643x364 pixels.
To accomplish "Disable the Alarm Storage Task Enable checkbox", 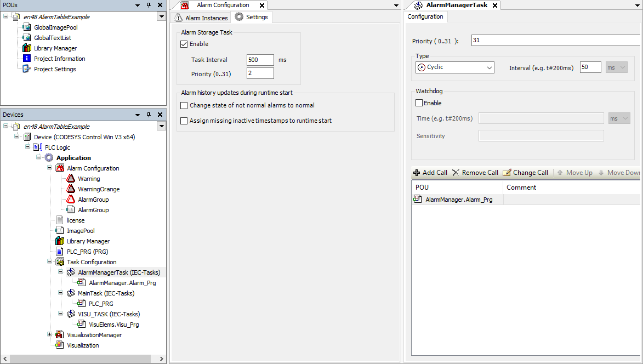I will pyautogui.click(x=185, y=44).
